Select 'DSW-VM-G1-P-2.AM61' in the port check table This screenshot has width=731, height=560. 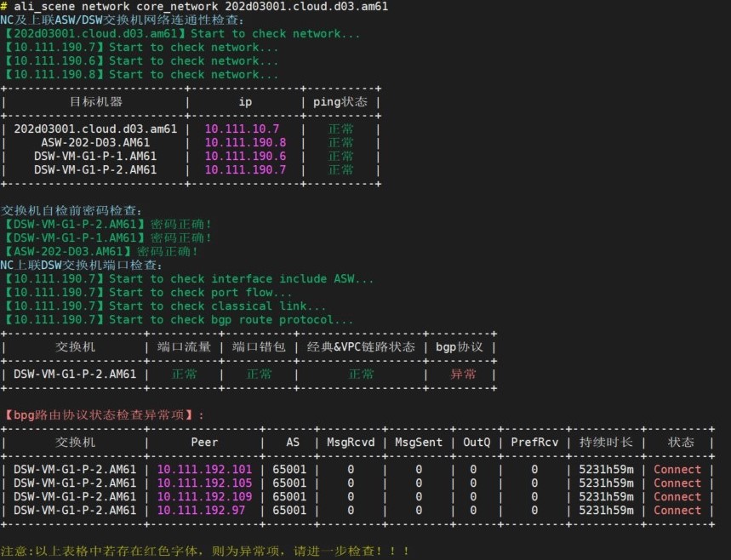click(75, 374)
